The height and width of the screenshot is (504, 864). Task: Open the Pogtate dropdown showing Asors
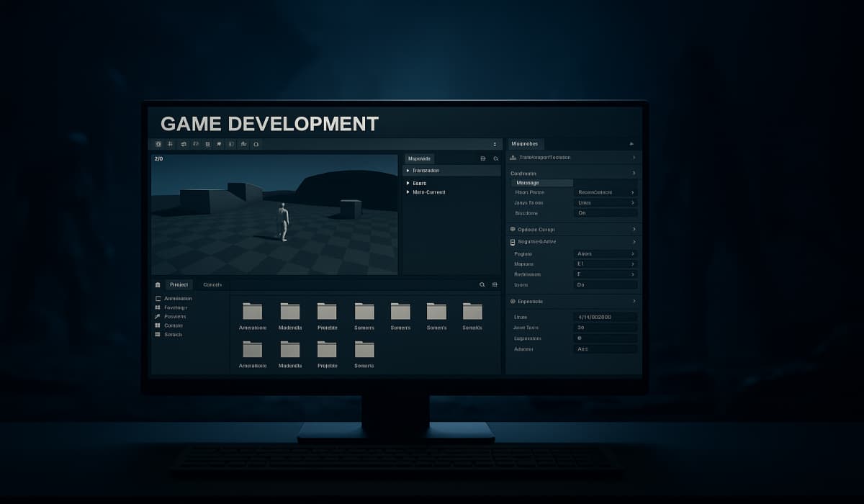603,253
